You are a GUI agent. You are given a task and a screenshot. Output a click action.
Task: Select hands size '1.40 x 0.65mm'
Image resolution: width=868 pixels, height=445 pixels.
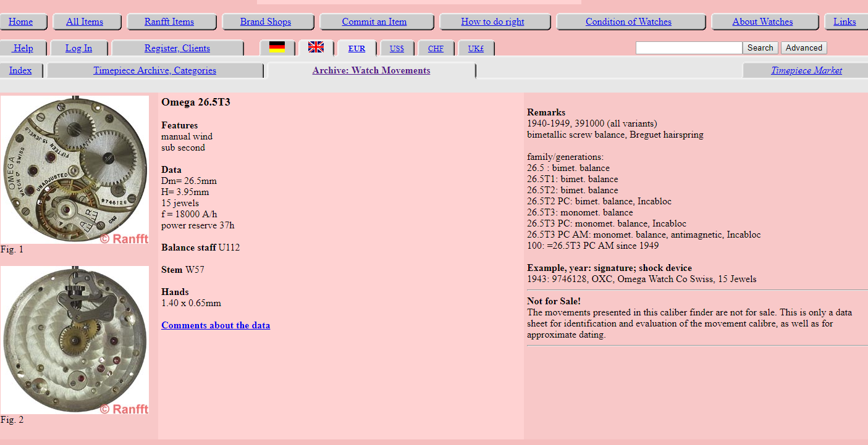[191, 303]
